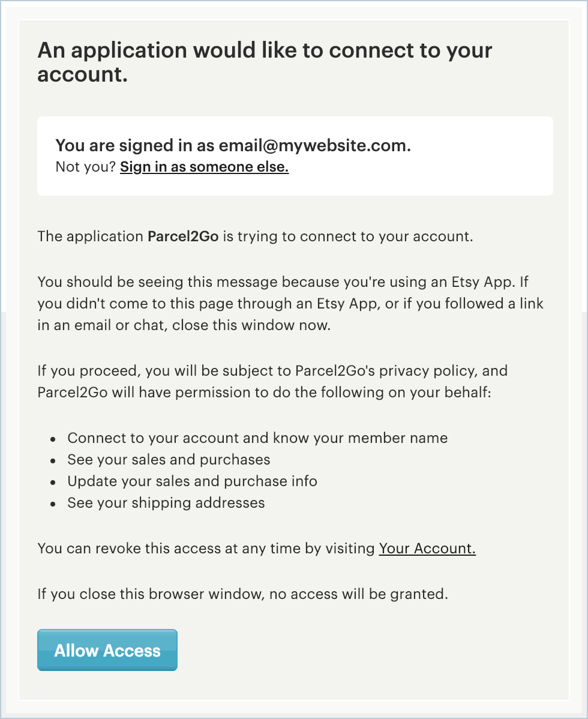The height and width of the screenshot is (719, 588).
Task: Click the bold Parcel2Go application name
Action: (x=185, y=236)
